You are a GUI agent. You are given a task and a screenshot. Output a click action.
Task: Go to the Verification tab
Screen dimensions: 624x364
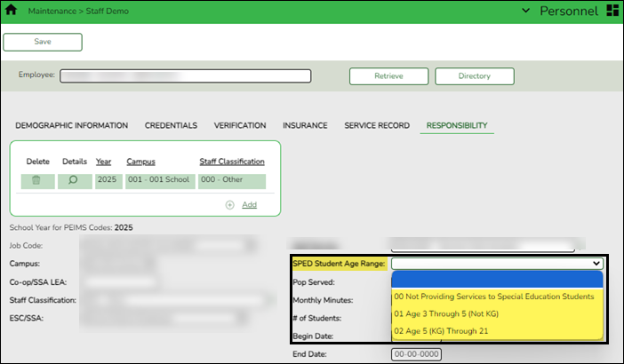pyautogui.click(x=240, y=126)
